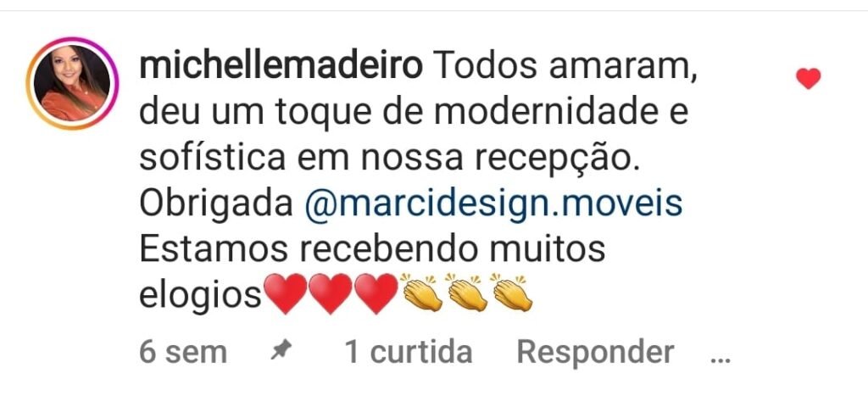This screenshot has width=868, height=407.
Task: Unlike the comment with the red heart
Action: tap(808, 79)
